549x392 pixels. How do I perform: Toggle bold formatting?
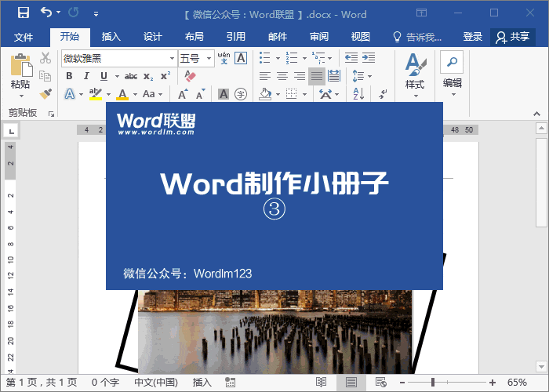(x=69, y=76)
